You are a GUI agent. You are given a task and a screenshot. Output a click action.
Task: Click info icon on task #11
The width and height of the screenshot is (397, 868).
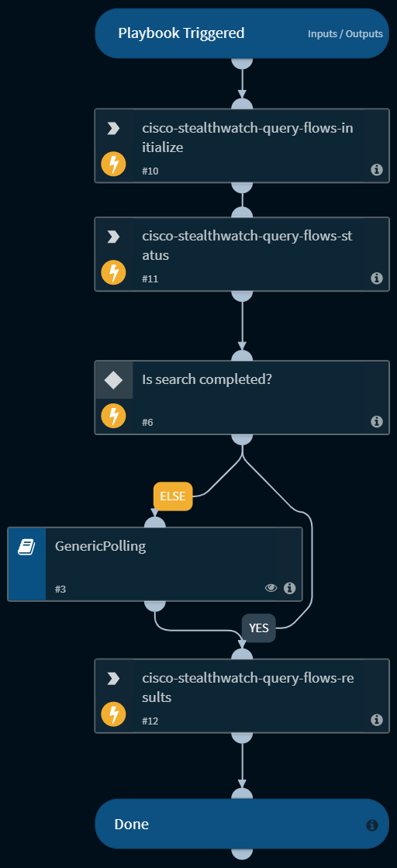click(377, 278)
